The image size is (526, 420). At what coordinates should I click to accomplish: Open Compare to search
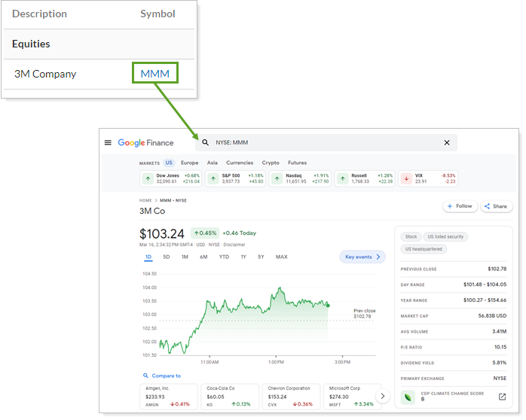[162, 376]
